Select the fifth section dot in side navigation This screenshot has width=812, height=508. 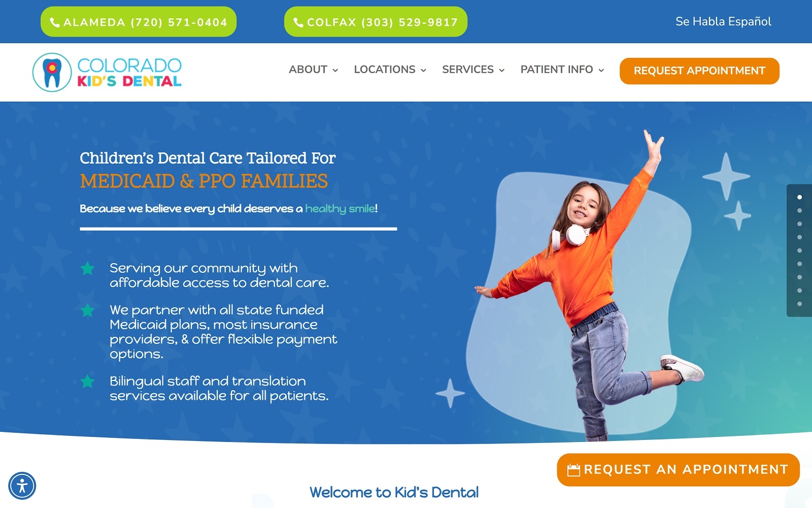coord(799,250)
